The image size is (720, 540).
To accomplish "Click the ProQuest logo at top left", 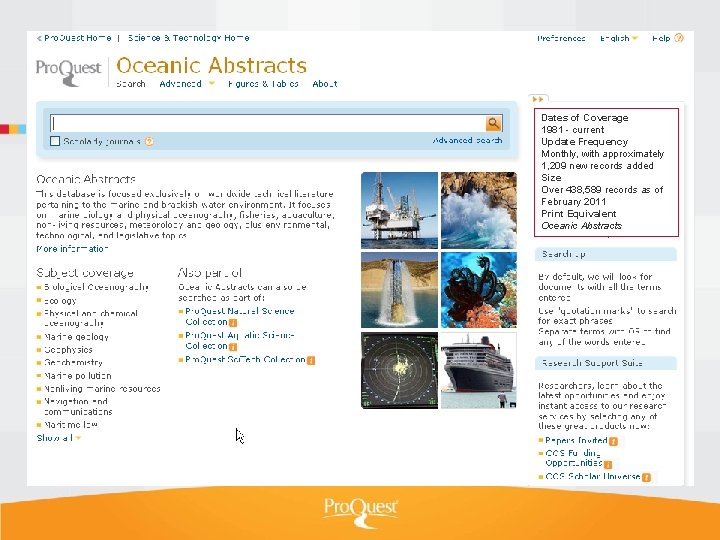I will pos(68,71).
